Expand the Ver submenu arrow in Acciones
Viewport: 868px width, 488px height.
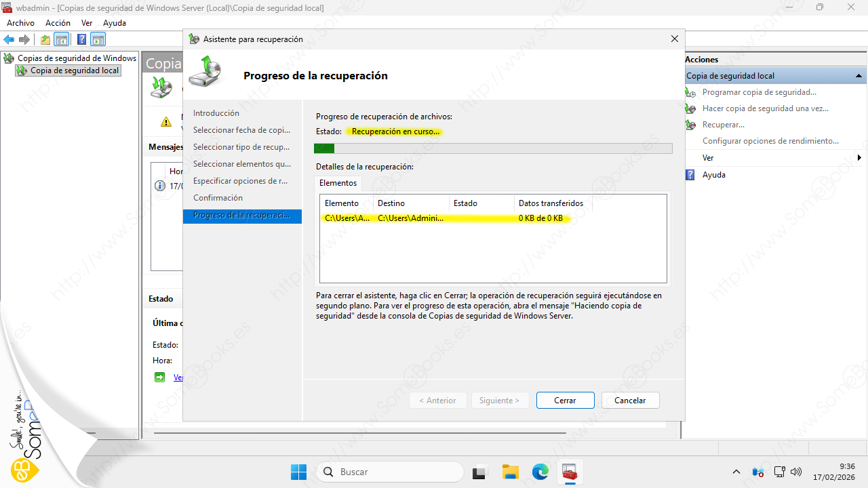(x=859, y=158)
